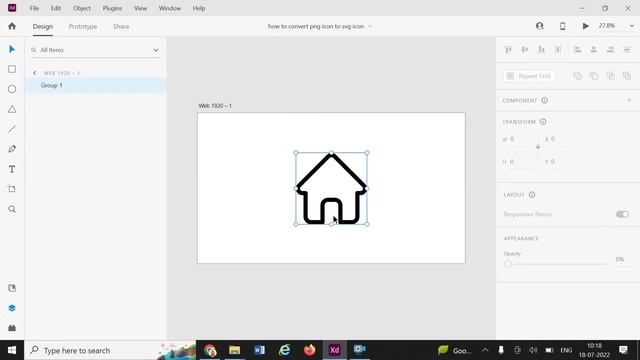Switch to the Prototype tab
This screenshot has height=360, width=640.
[83, 27]
